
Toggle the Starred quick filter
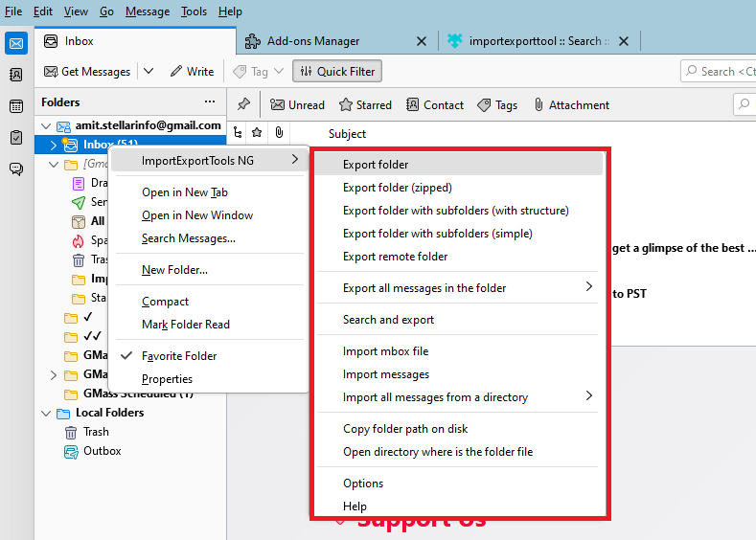pyautogui.click(x=365, y=104)
